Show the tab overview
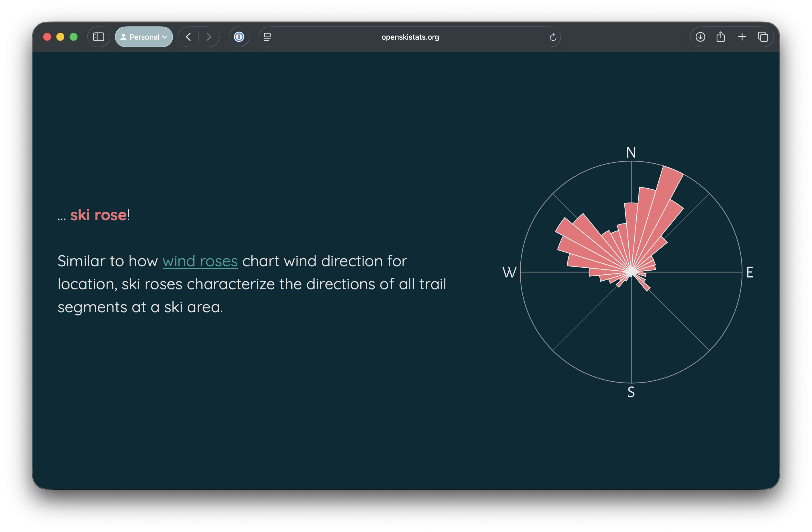This screenshot has width=812, height=532. pyautogui.click(x=763, y=37)
